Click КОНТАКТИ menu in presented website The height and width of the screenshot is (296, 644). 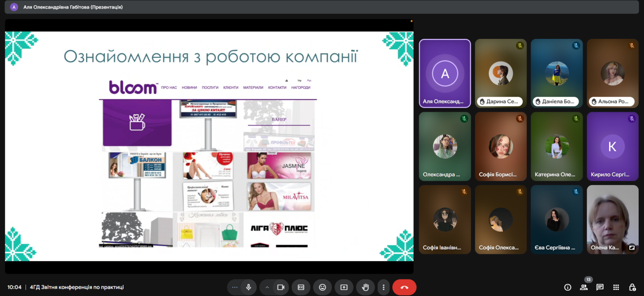click(x=277, y=88)
